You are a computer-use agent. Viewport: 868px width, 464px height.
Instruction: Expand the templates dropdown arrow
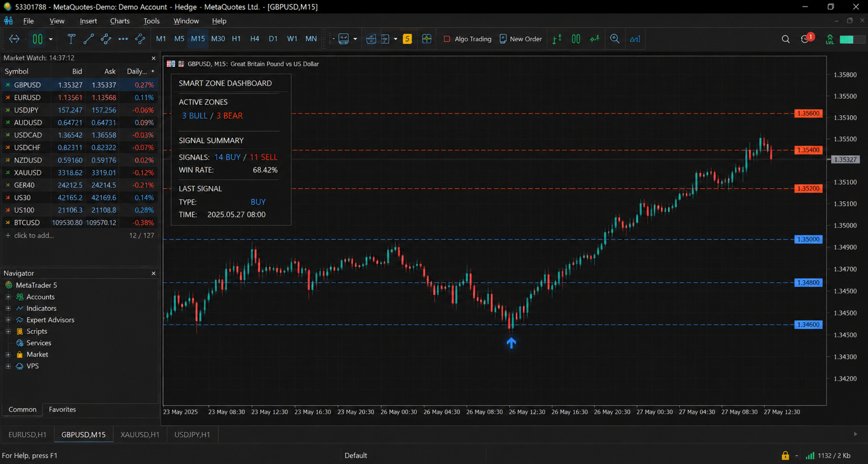pyautogui.click(x=355, y=39)
